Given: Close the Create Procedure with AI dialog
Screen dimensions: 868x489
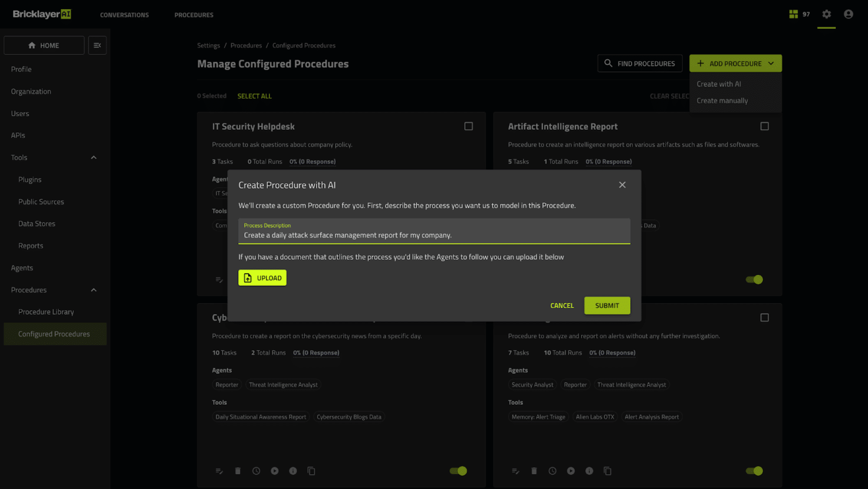Looking at the screenshot, I should [x=622, y=185].
